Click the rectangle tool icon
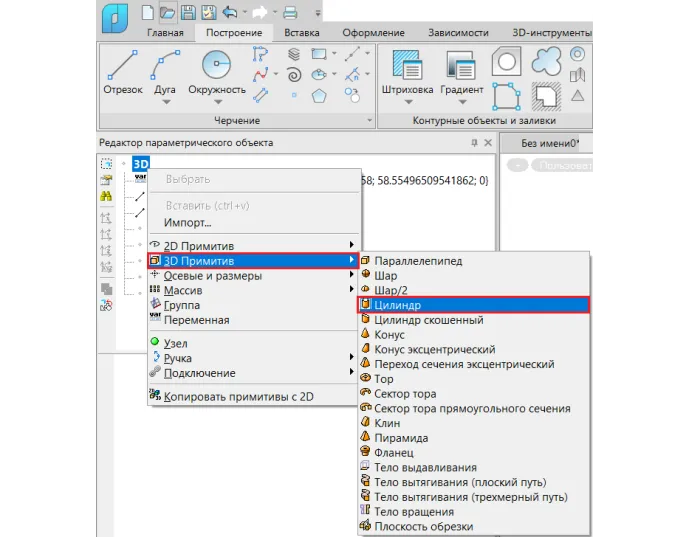The image size is (688, 537). click(x=319, y=54)
